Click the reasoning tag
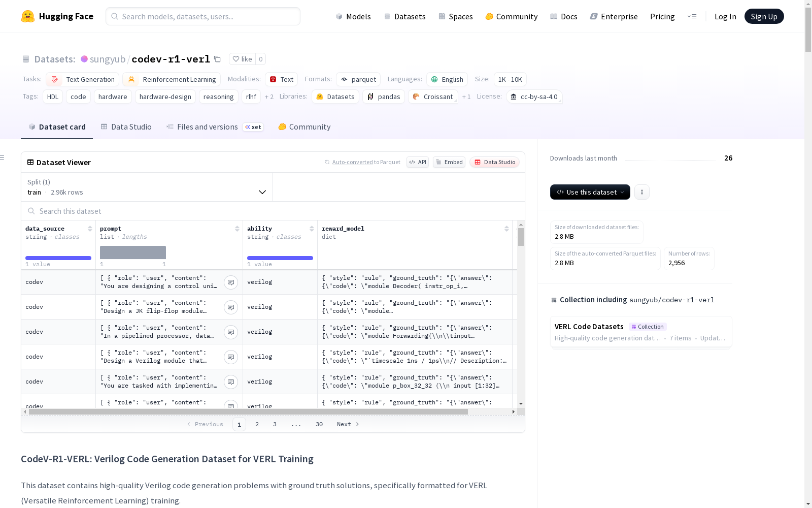 pyautogui.click(x=219, y=97)
